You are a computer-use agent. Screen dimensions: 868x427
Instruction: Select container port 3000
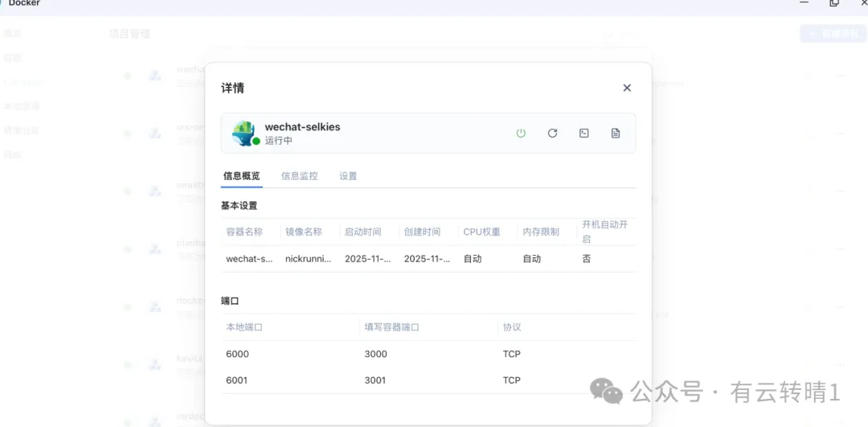point(376,354)
